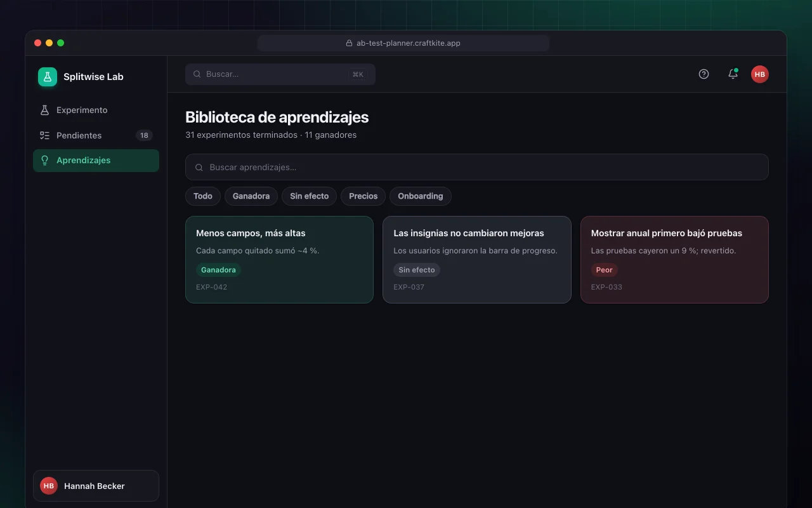Click "31 experimentos terminados · 11 ganadores" subtitle
Image resolution: width=812 pixels, height=508 pixels.
tap(271, 135)
